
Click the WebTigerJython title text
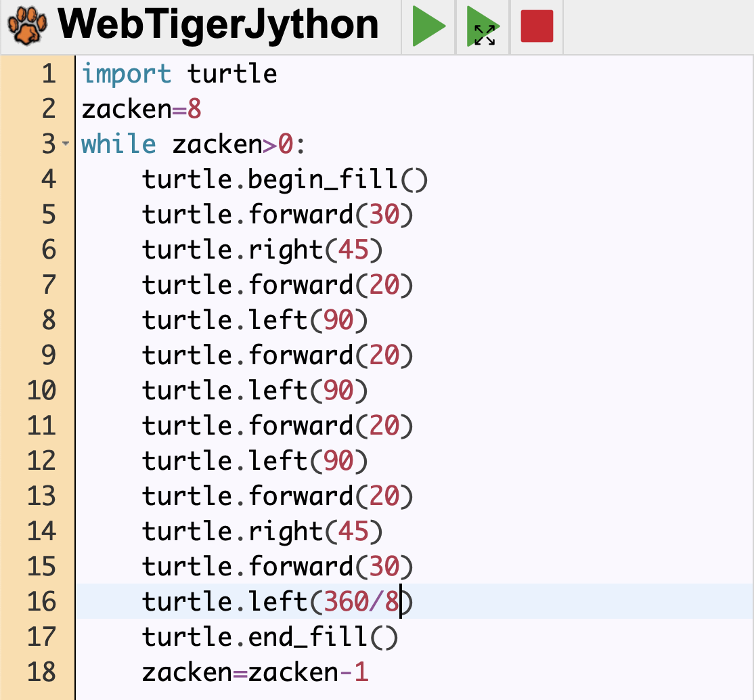click(218, 26)
